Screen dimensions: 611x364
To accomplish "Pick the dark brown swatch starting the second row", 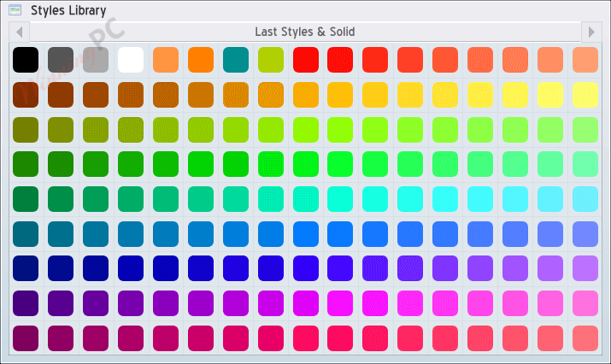I will pyautogui.click(x=26, y=95).
